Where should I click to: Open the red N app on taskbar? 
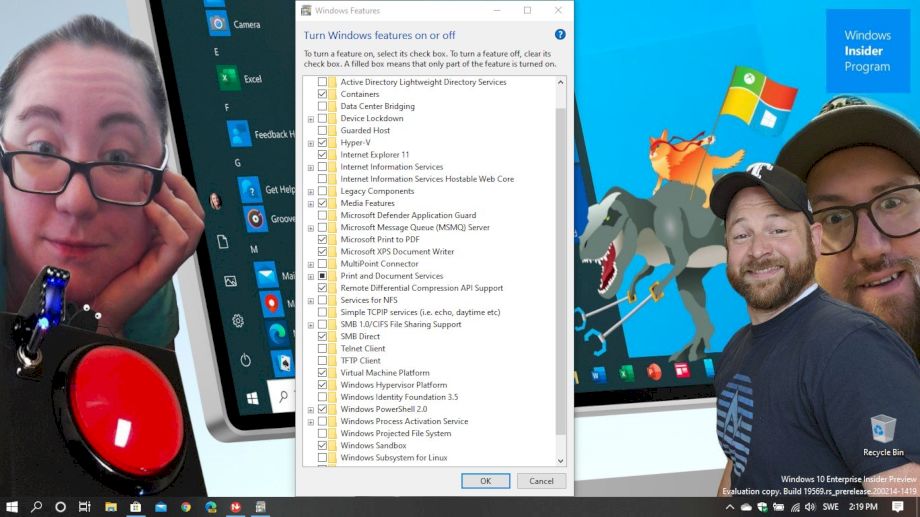[236, 506]
